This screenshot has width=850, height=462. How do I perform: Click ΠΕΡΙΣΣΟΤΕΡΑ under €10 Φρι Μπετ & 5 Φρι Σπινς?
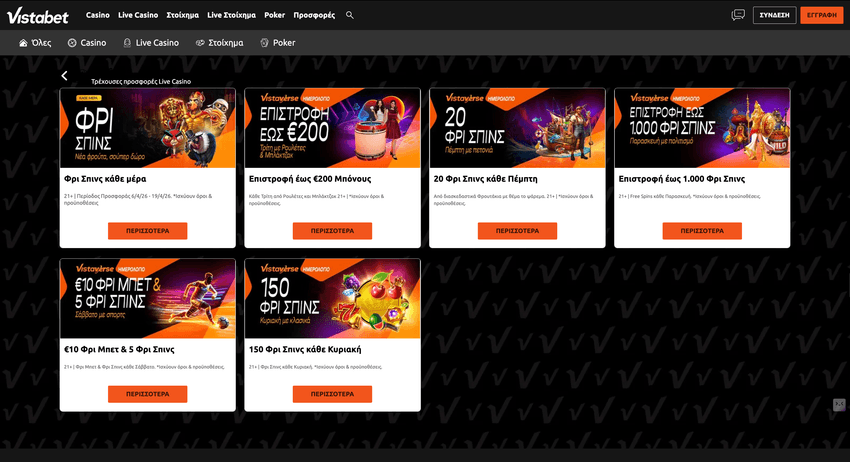(x=147, y=394)
